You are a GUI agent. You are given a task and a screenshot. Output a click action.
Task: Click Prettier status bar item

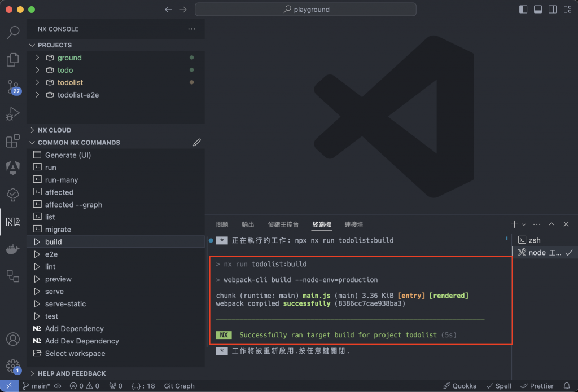[537, 386]
